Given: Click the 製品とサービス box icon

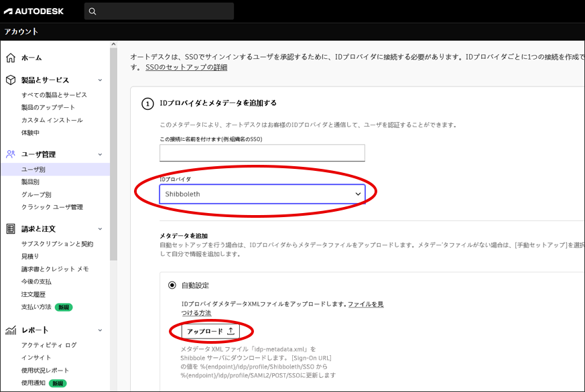Looking at the screenshot, I should tap(9, 80).
